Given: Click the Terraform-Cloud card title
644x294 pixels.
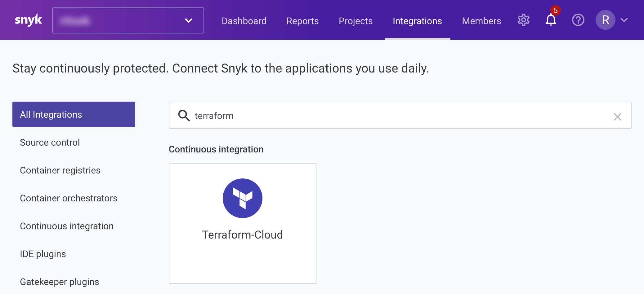Looking at the screenshot, I should [x=242, y=235].
